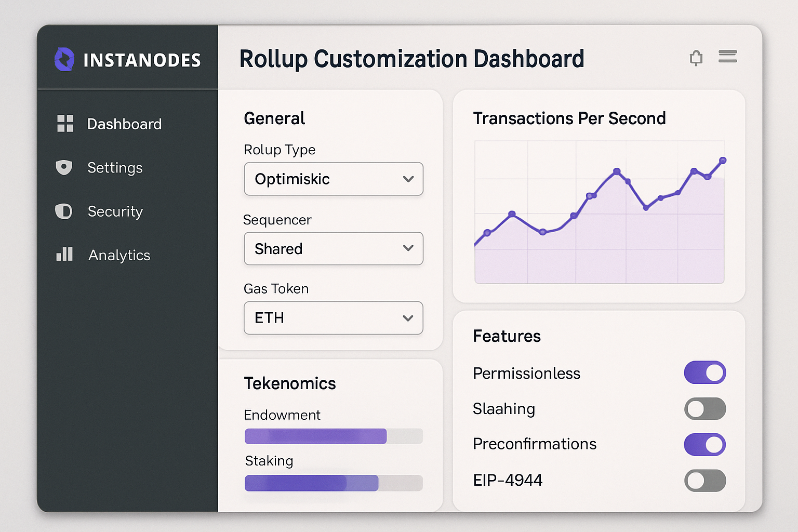Click the Settings shield icon
This screenshot has width=798, height=532.
[x=63, y=167]
